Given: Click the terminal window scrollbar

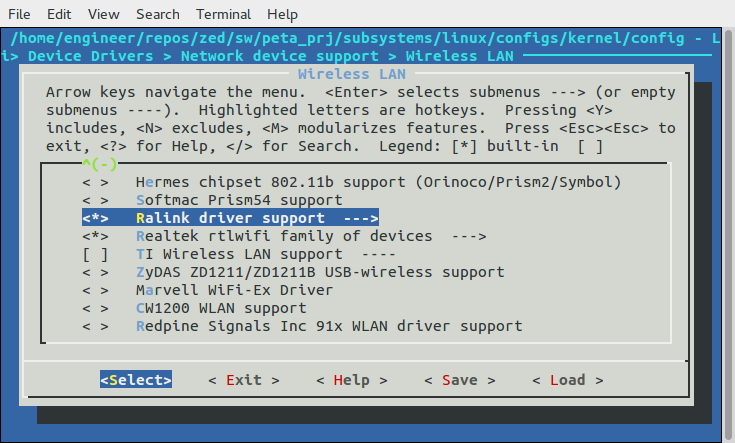Looking at the screenshot, I should [728, 234].
